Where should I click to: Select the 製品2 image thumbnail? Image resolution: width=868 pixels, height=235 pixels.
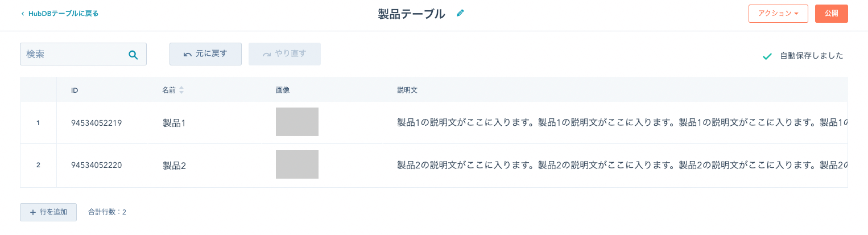pyautogui.click(x=297, y=164)
